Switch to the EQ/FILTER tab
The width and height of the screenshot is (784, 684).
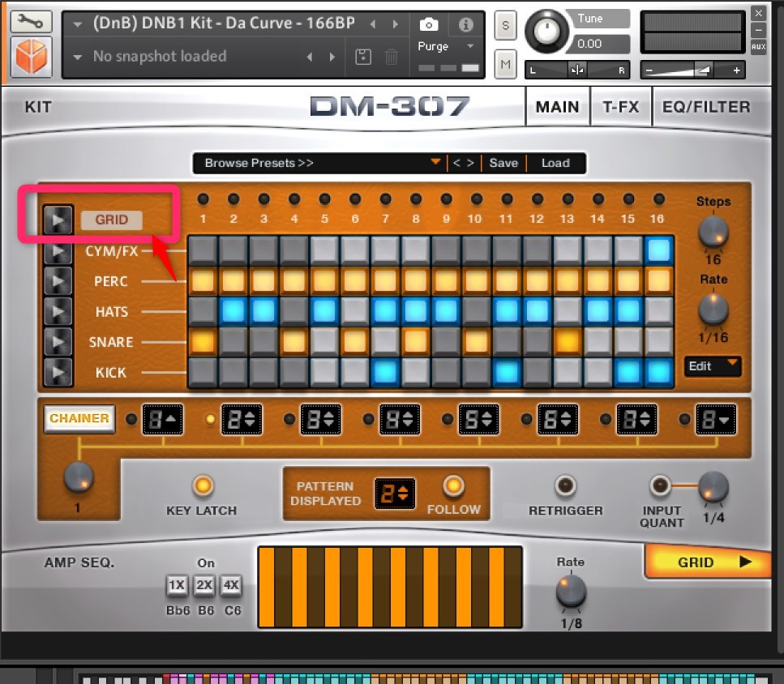tap(706, 107)
